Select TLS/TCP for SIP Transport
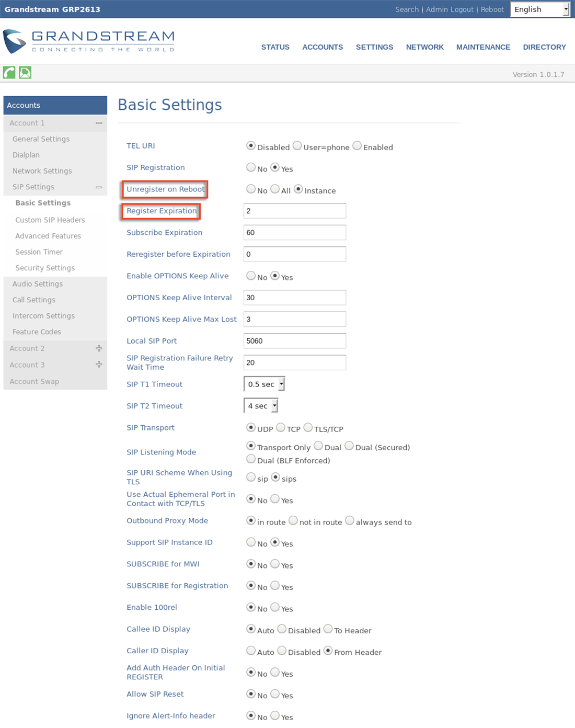 click(308, 428)
